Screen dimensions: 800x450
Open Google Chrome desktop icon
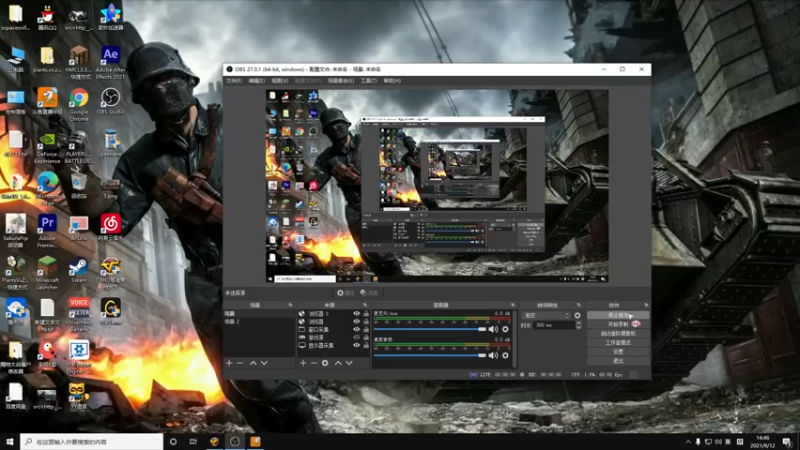[x=79, y=104]
